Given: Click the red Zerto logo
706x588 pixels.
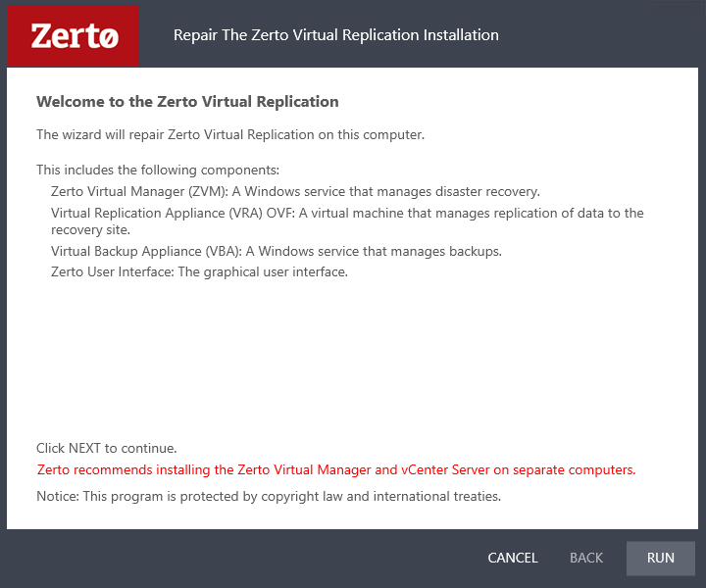Looking at the screenshot, I should pos(74,35).
